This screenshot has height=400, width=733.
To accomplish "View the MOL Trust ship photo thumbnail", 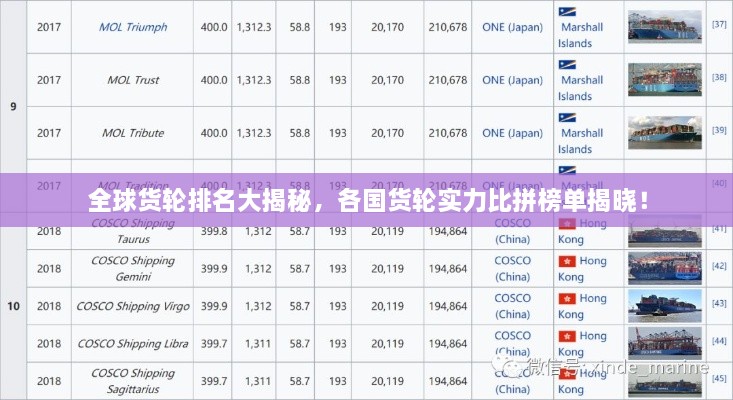I will click(x=665, y=79).
